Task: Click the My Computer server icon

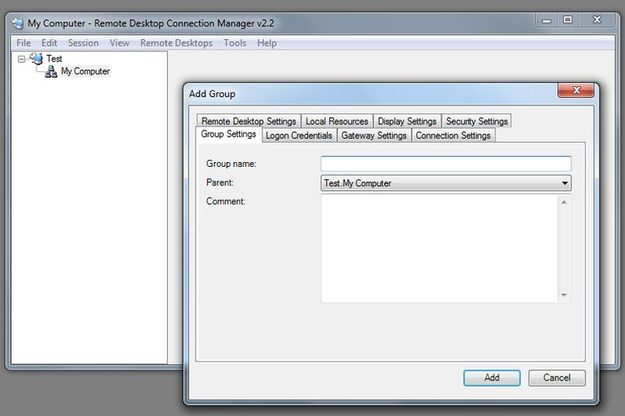Action: [51, 72]
